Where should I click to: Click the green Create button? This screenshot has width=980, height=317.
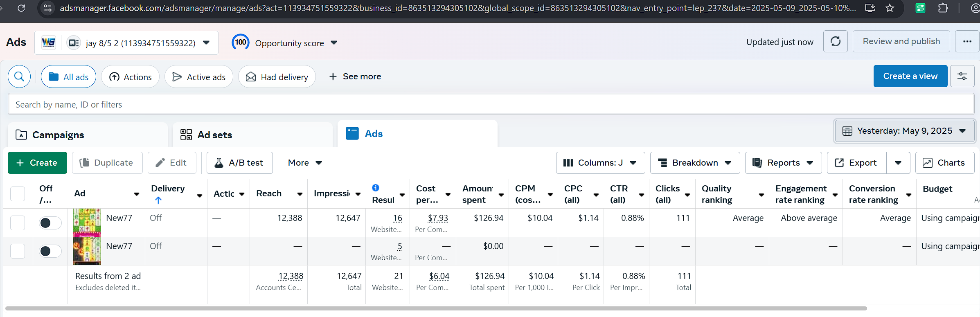click(x=37, y=163)
